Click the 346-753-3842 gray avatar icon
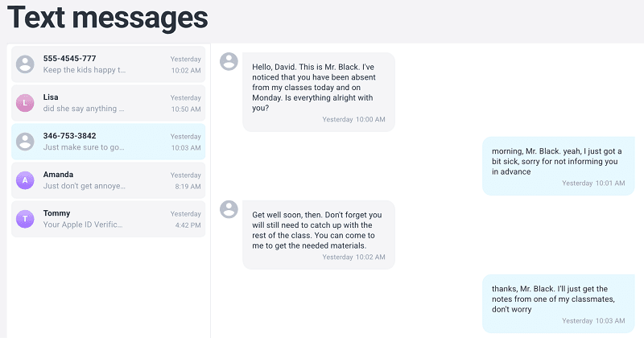Image resolution: width=644 pixels, height=338 pixels. [x=25, y=142]
